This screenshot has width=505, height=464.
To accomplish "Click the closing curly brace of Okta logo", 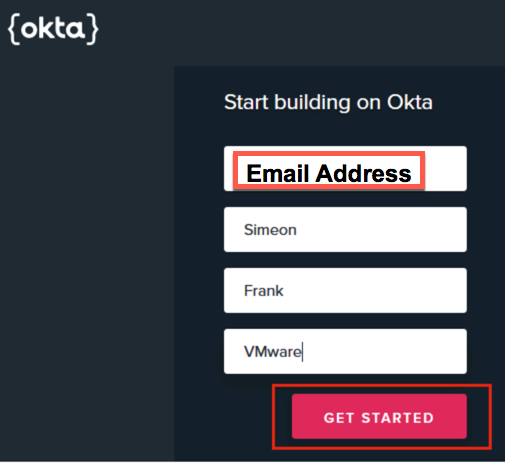I will point(92,29).
